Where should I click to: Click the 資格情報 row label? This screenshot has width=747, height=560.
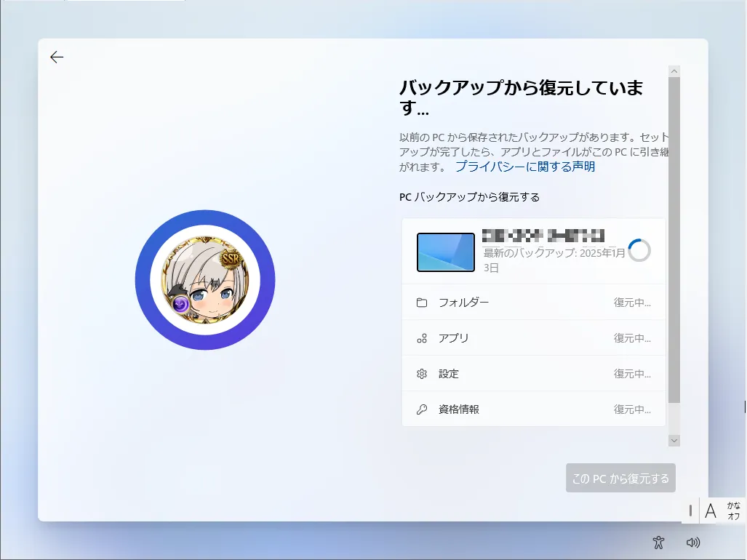point(459,409)
